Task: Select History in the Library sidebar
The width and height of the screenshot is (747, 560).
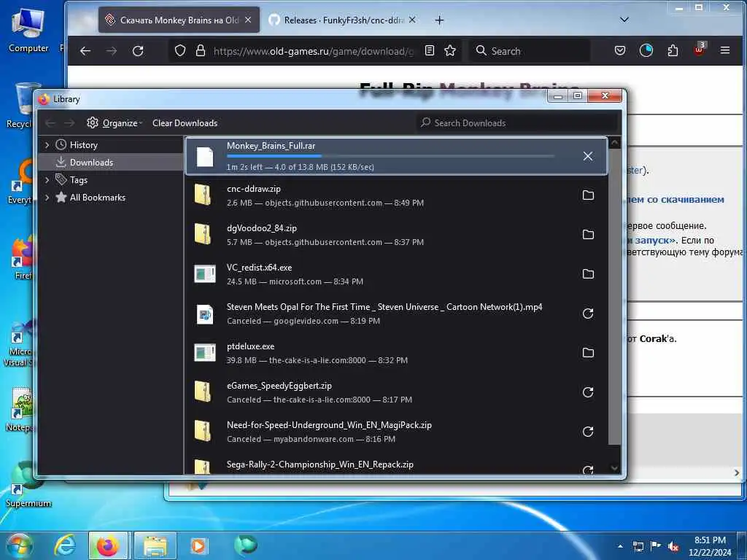Action: [x=111, y=145]
